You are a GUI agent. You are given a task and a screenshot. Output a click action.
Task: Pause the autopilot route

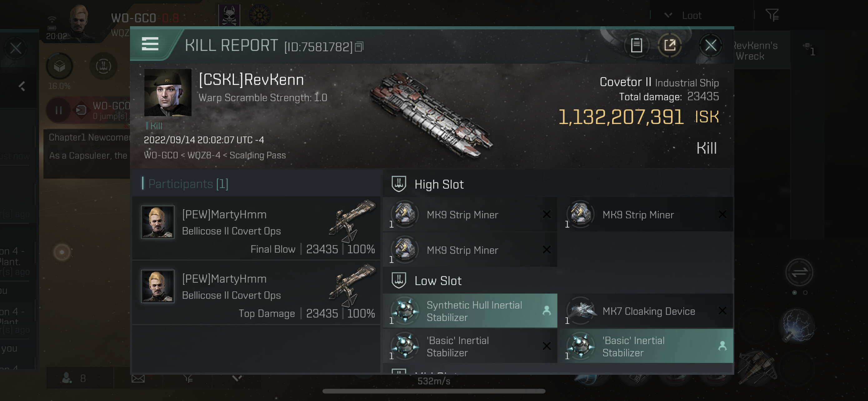[x=59, y=110]
